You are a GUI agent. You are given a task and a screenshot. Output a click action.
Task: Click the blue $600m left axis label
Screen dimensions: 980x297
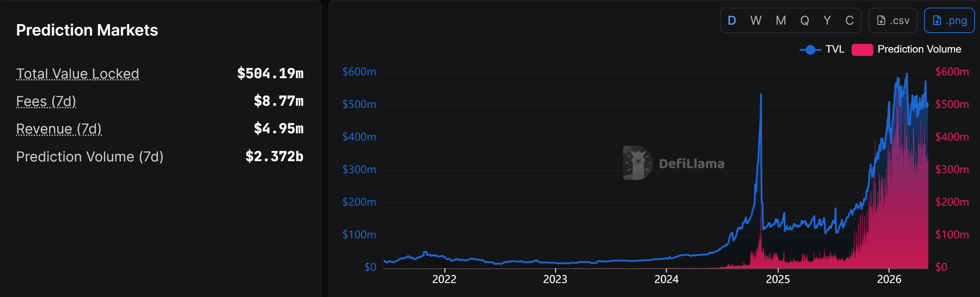pyautogui.click(x=359, y=72)
